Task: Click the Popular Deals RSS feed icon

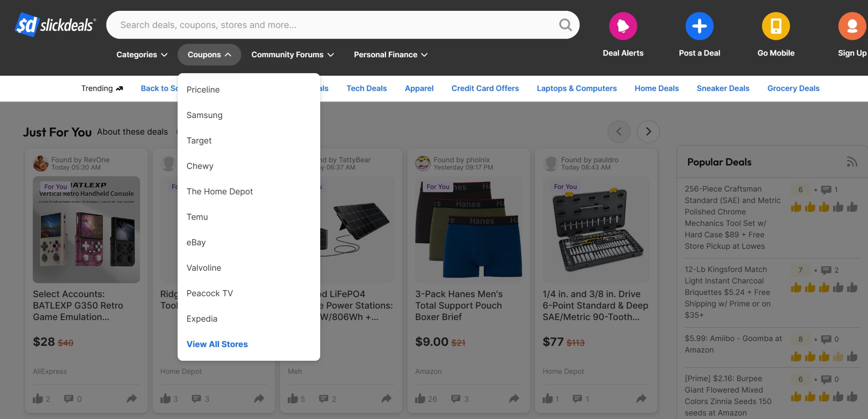Action: tap(852, 162)
